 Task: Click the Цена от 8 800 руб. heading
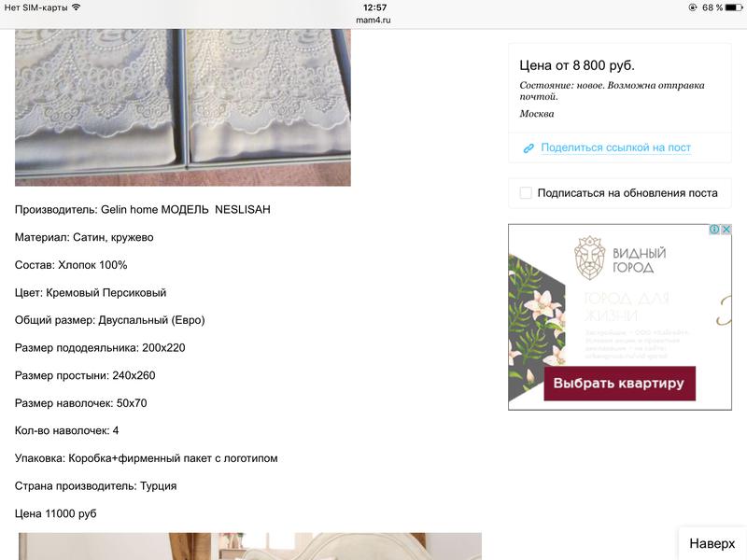pos(577,65)
